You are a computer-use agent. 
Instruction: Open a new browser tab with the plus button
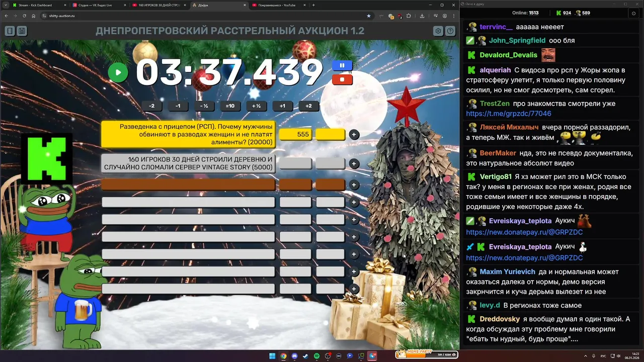point(313,5)
